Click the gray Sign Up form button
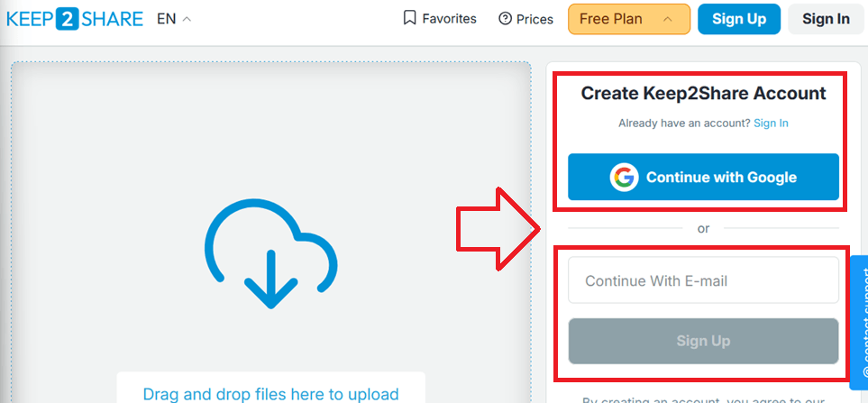Screen dimensions: 868x403 tap(703, 341)
